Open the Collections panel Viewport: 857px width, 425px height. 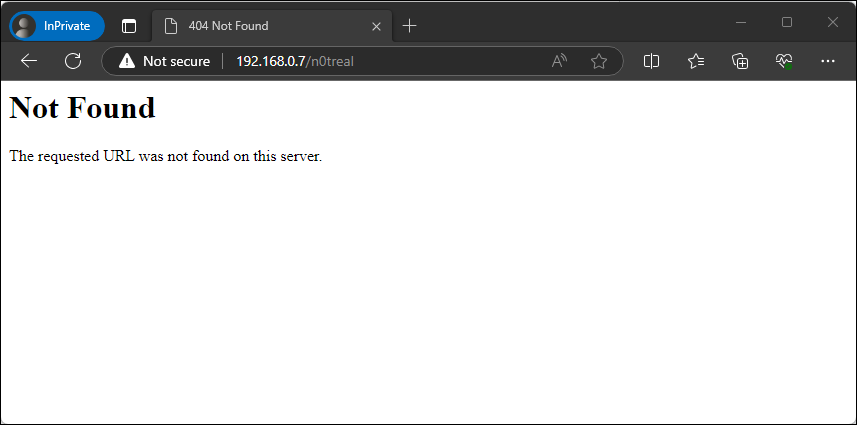pyautogui.click(x=740, y=61)
